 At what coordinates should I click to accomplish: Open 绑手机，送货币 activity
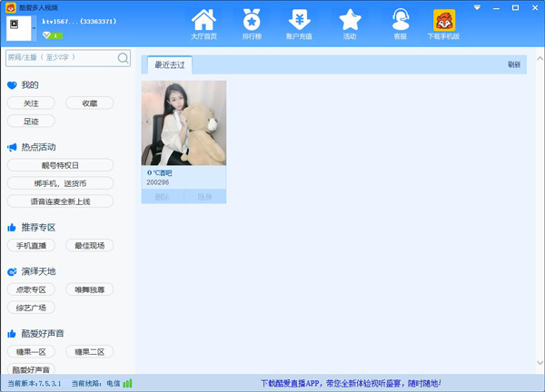tap(60, 183)
